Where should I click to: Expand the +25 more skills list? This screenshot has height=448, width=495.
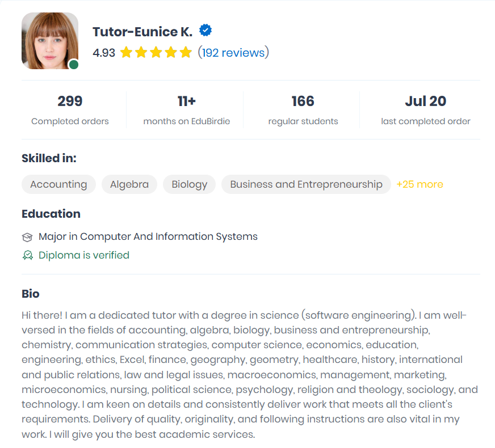(x=420, y=184)
